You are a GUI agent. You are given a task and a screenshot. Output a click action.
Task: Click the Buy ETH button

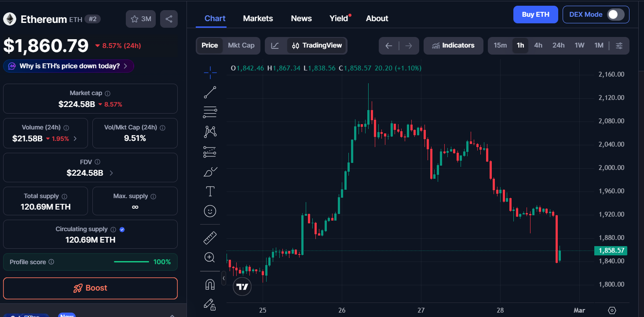tap(535, 15)
